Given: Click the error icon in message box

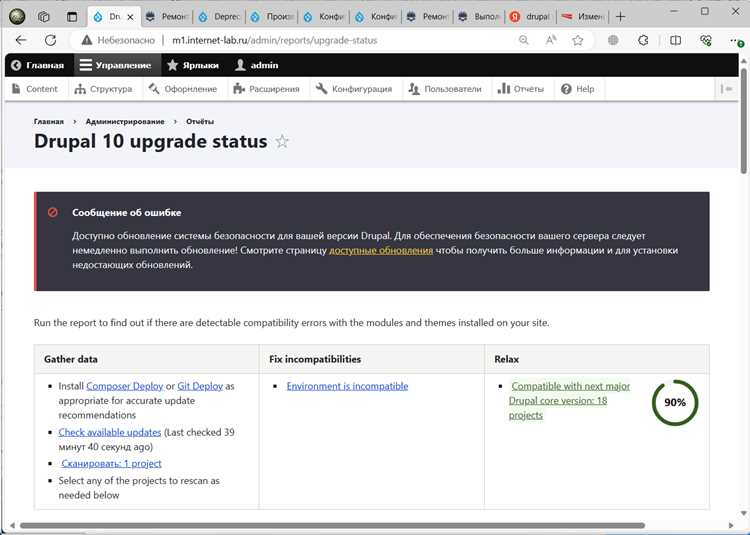Looking at the screenshot, I should tap(53, 212).
